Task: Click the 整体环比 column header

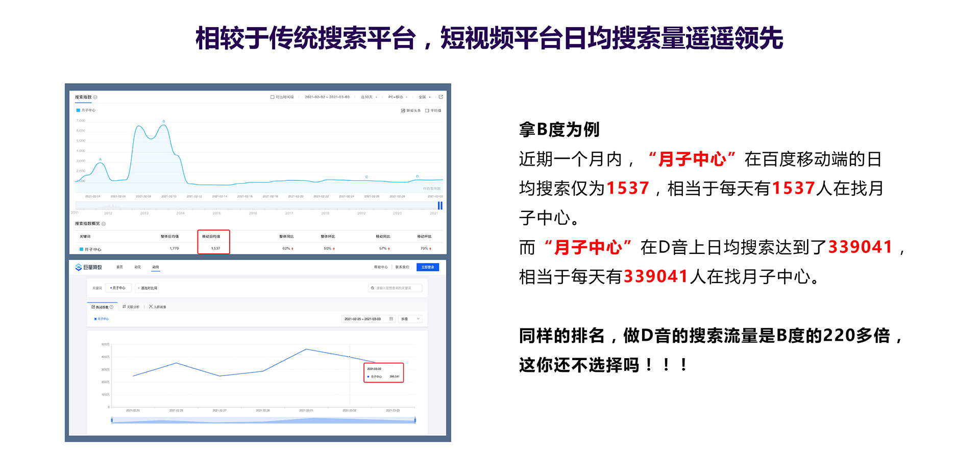Action: [328, 237]
